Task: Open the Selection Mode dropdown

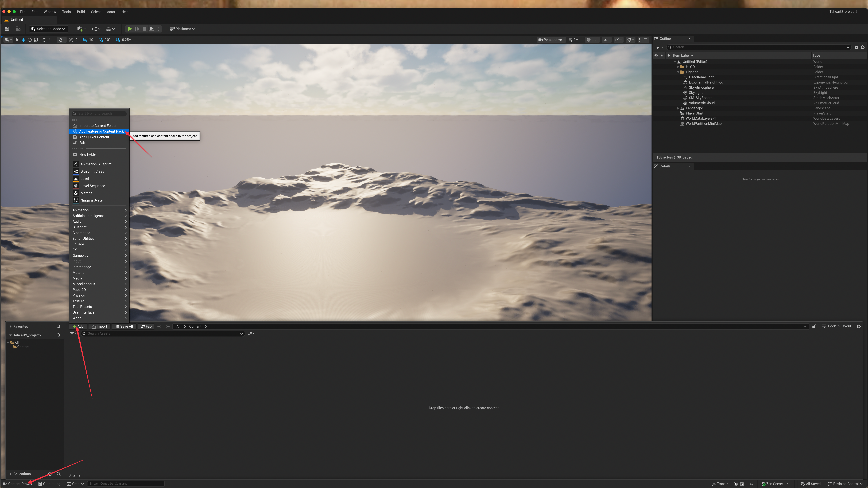Action: click(x=49, y=29)
